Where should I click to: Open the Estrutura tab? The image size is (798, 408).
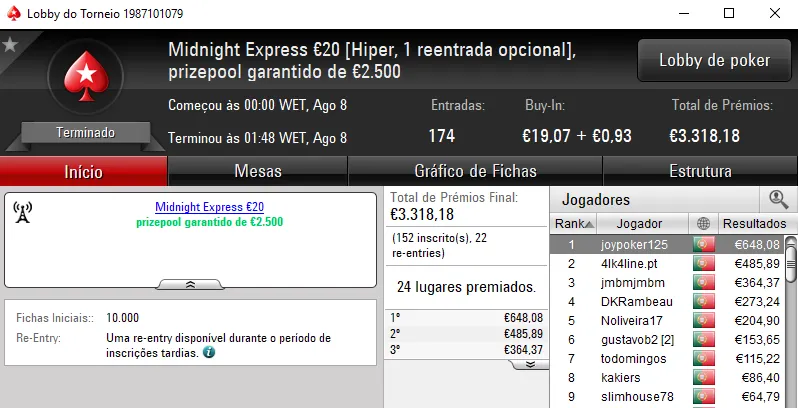pos(700,171)
